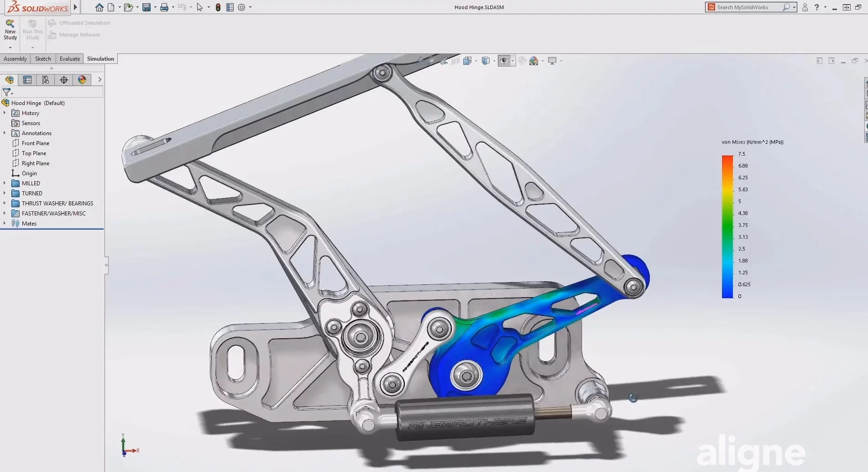The height and width of the screenshot is (472, 868).
Task: Click the Save document icon
Action: (146, 7)
